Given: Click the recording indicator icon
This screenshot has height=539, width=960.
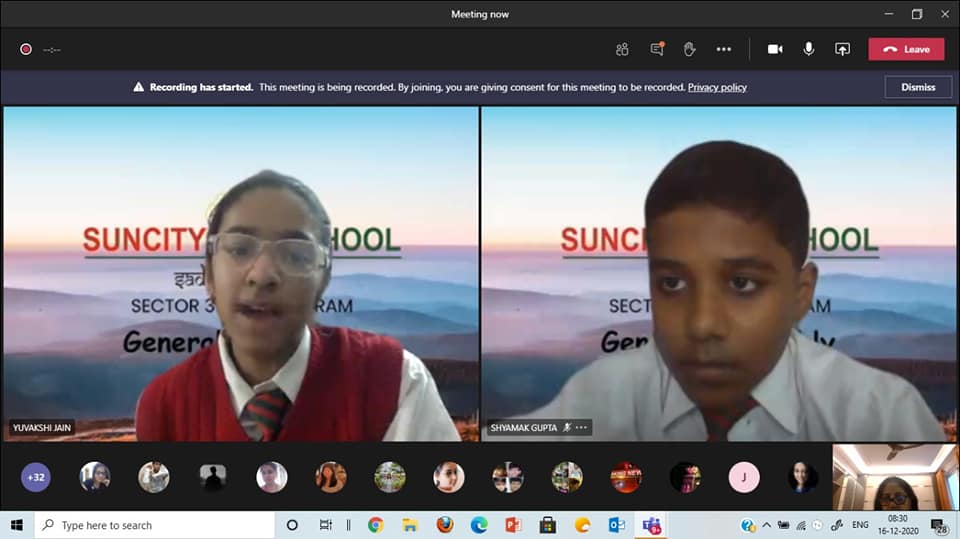Looking at the screenshot, I should (x=26, y=49).
